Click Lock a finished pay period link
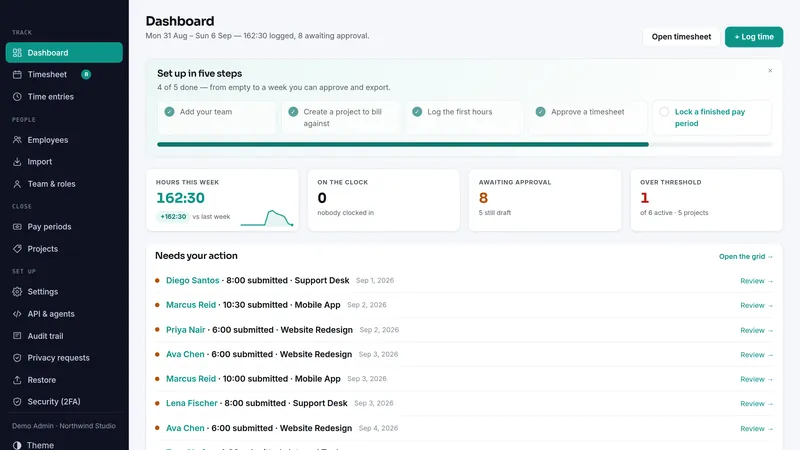800x450 pixels. click(710, 117)
